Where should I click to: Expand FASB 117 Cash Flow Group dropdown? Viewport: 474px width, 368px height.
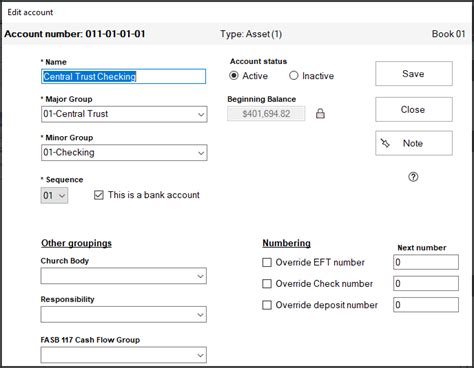pos(124,355)
